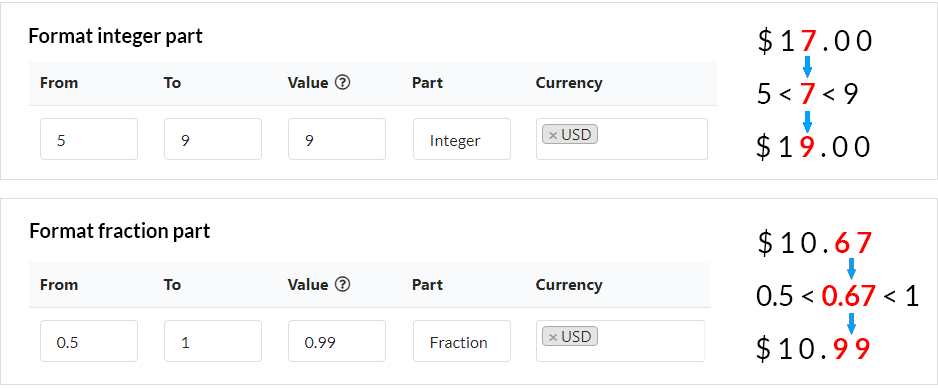The image size is (938, 388).
Task: Click the Format integer part heading
Action: click(116, 36)
